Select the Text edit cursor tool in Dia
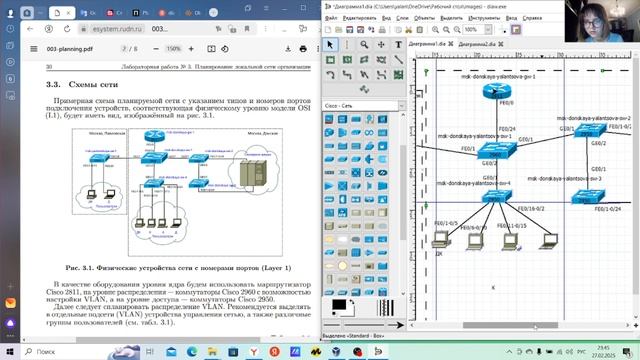 pyautogui.click(x=347, y=44)
